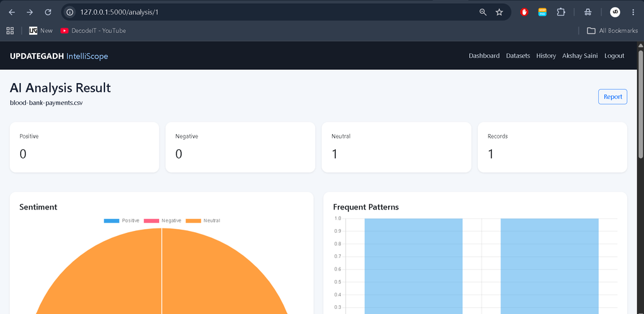The width and height of the screenshot is (644, 314).
Task: Toggle Positive legend swatch in Sentiment chart
Action: click(111, 221)
